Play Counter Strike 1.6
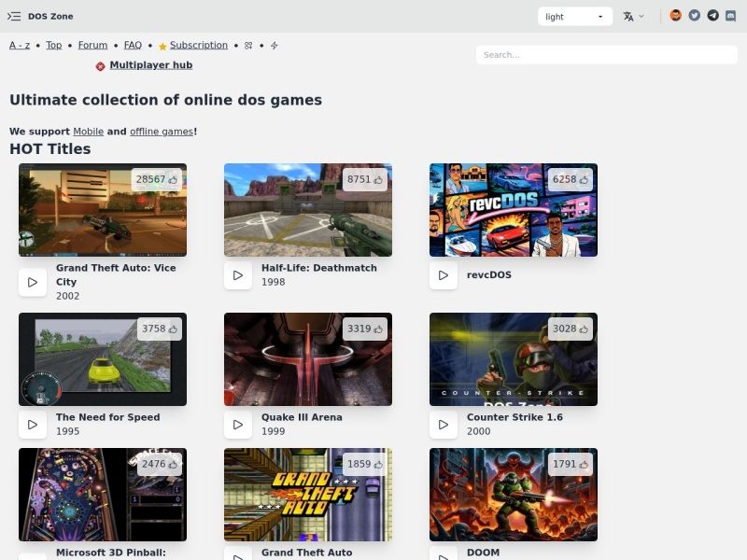This screenshot has height=560, width=747. [x=443, y=425]
